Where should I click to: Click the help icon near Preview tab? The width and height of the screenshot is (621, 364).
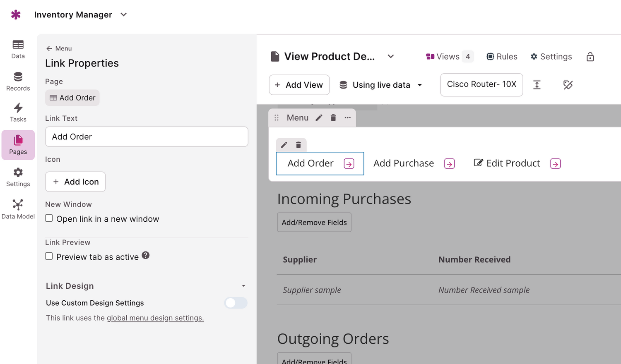[145, 255]
